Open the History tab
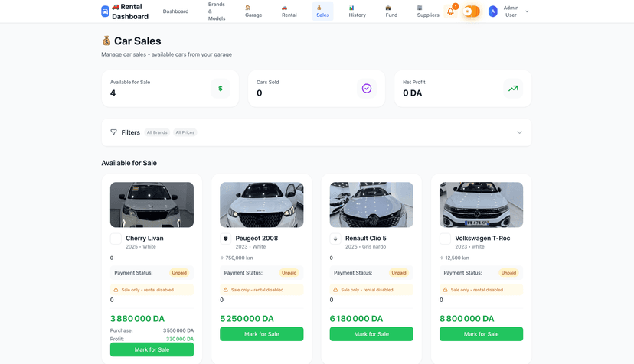The image size is (634, 364). 357,11
